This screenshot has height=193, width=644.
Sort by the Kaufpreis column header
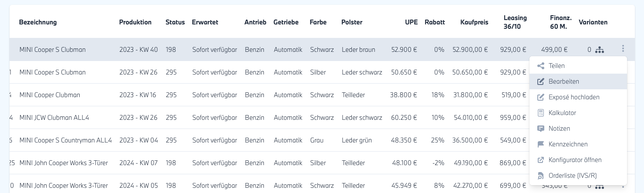pyautogui.click(x=474, y=22)
